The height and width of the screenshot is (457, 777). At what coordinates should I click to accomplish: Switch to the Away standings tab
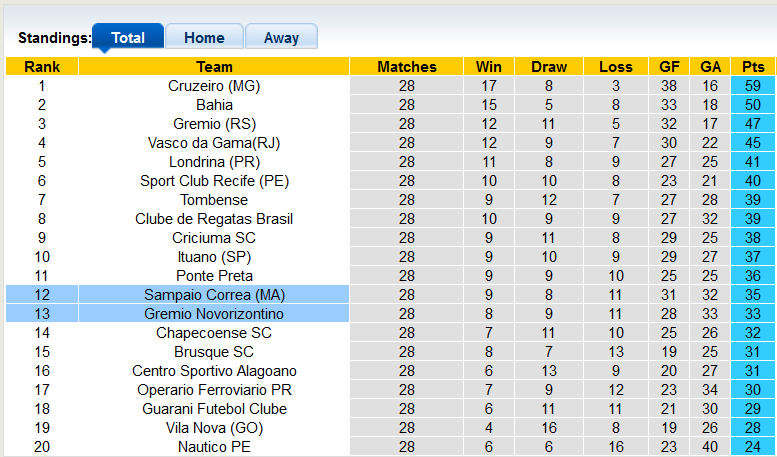pyautogui.click(x=281, y=37)
